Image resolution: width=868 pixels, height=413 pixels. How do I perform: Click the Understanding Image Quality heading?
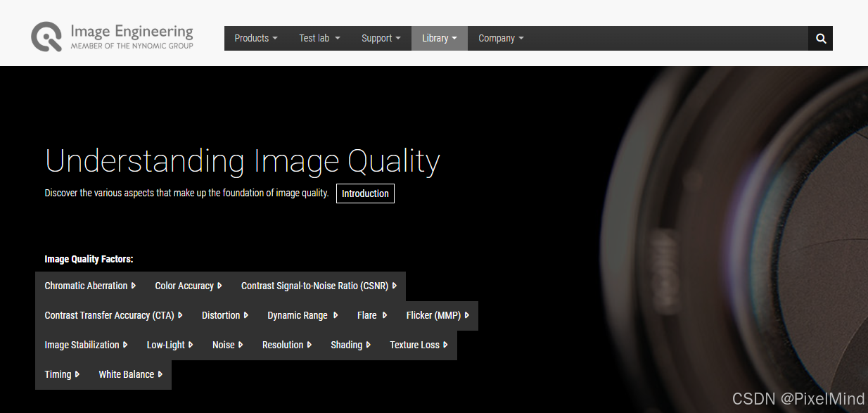coord(243,161)
